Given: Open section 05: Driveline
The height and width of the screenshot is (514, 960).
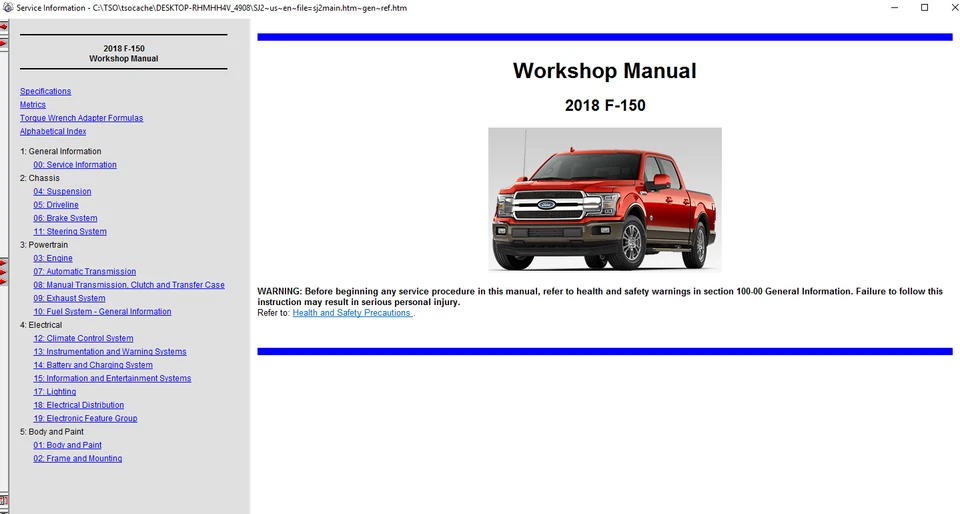Looking at the screenshot, I should tap(56, 205).
